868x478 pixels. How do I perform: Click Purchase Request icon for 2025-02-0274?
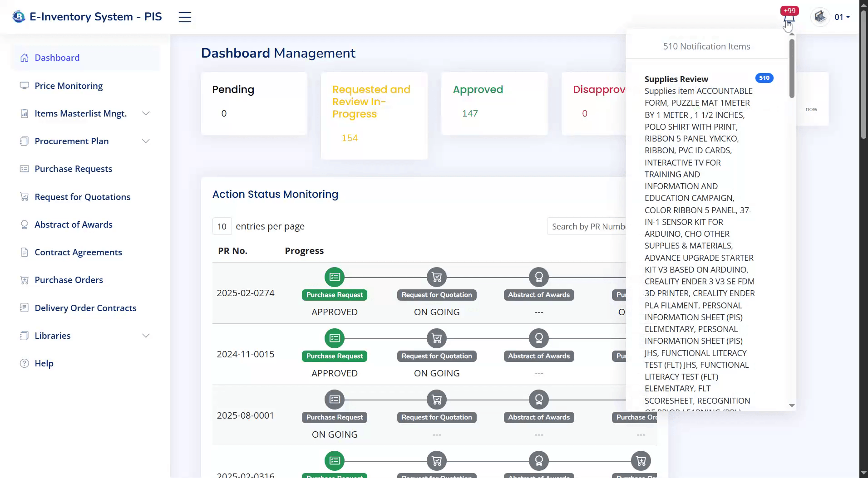(335, 277)
